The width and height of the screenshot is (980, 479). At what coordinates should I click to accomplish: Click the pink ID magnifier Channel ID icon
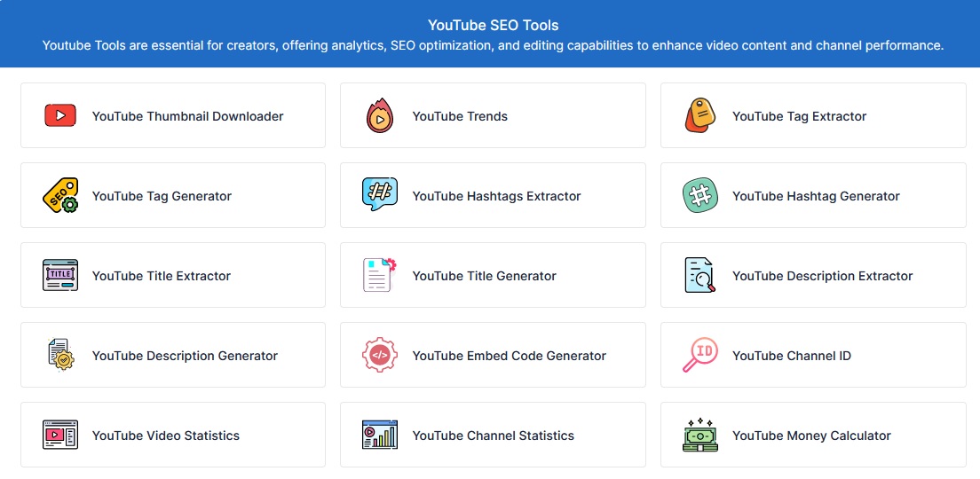pyautogui.click(x=700, y=356)
